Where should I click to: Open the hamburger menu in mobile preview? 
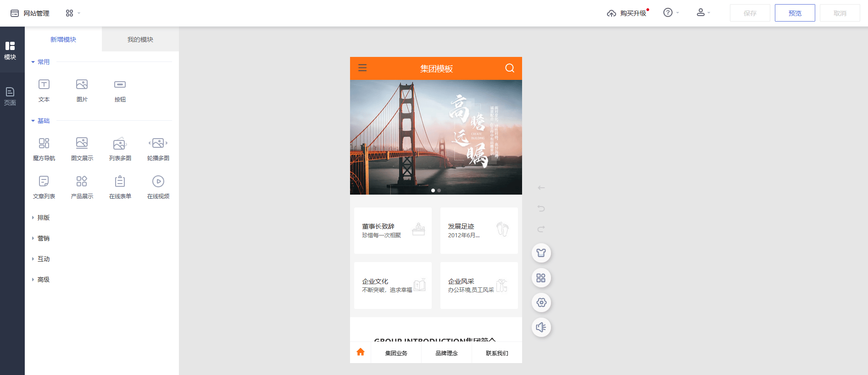tap(362, 68)
